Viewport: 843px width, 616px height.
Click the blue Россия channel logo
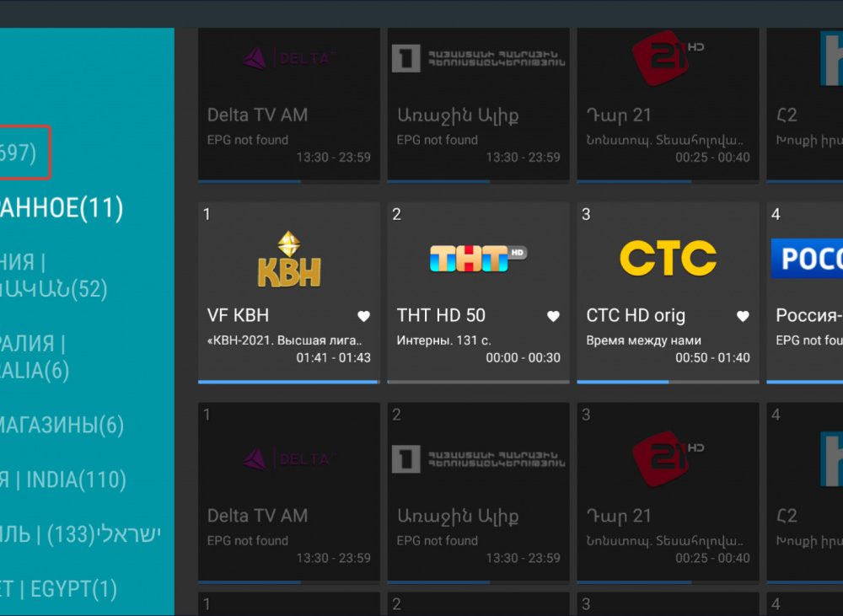click(x=807, y=258)
